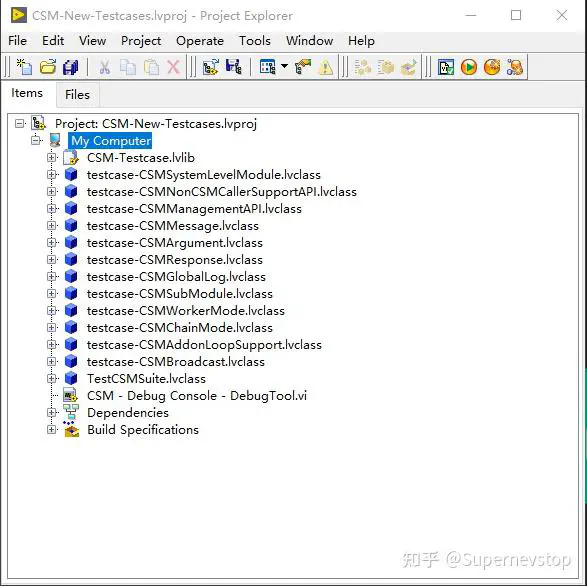
Task: Click the Filter View toolbar icon
Action: (x=268, y=67)
